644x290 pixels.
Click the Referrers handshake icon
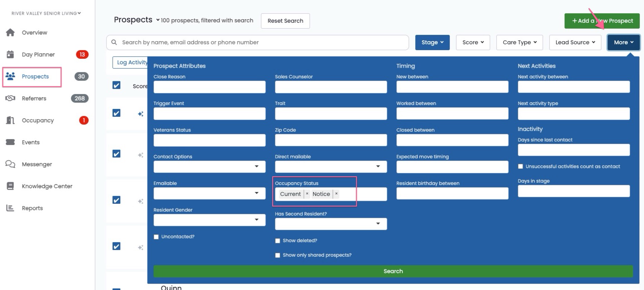[11, 98]
